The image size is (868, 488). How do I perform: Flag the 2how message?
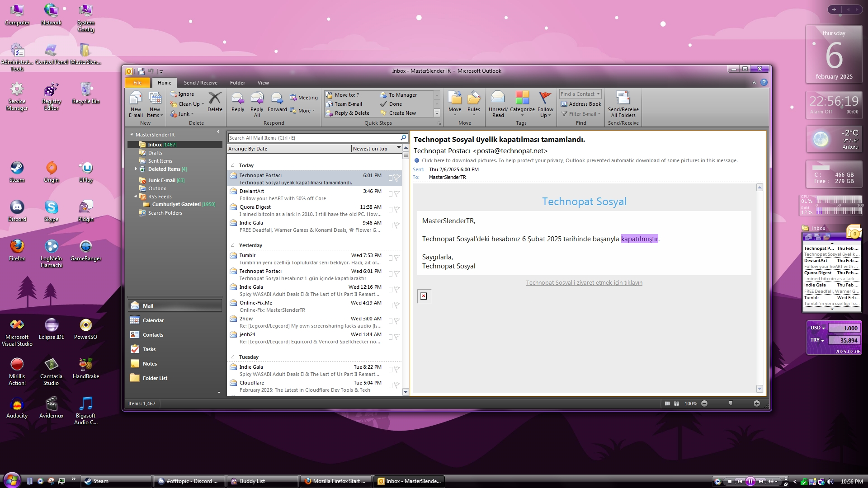(x=396, y=321)
